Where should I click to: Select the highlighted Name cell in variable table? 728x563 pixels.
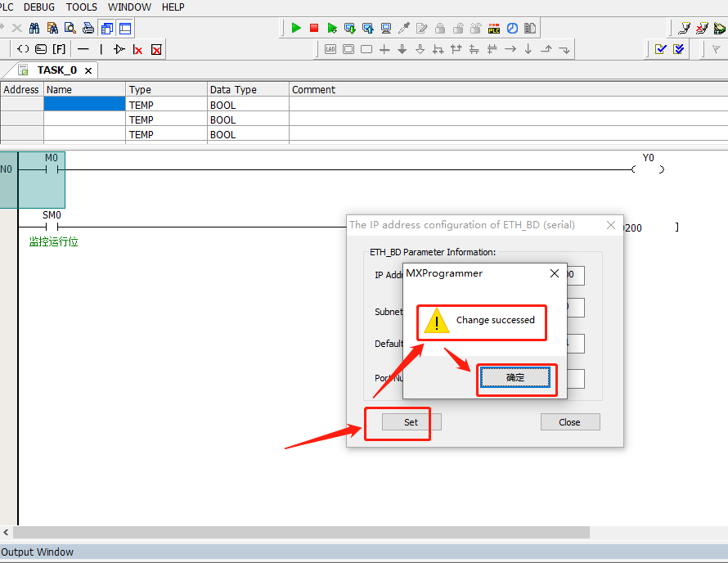click(x=84, y=105)
